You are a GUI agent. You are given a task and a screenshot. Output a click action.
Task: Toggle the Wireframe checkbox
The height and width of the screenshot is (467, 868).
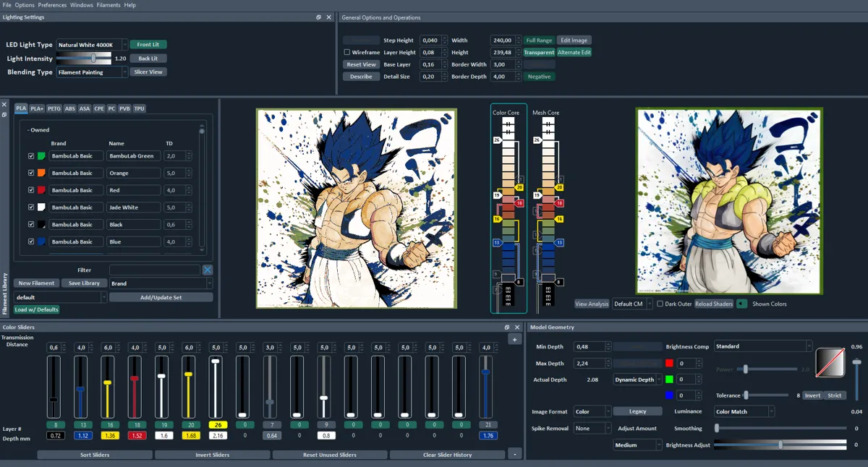[346, 52]
